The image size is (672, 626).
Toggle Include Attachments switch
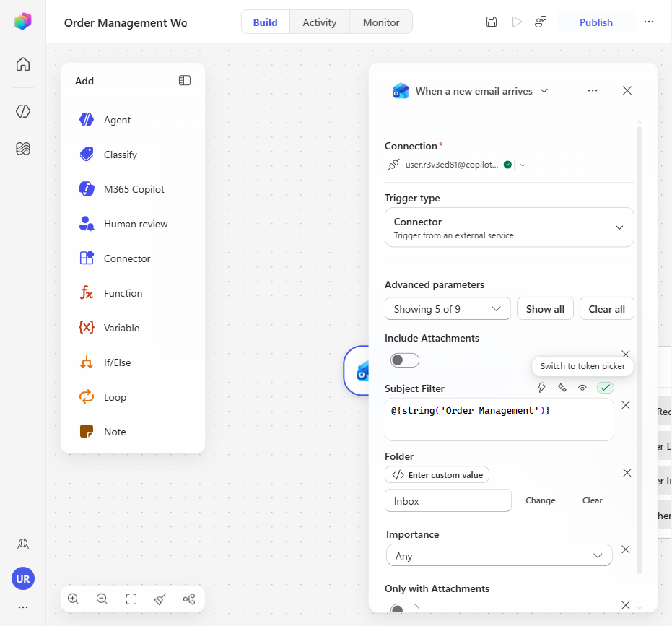tap(404, 360)
